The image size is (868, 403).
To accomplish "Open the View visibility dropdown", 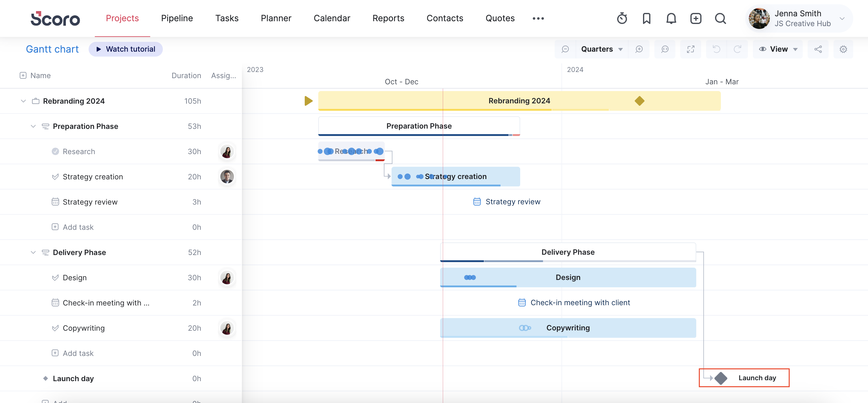I will (x=778, y=49).
